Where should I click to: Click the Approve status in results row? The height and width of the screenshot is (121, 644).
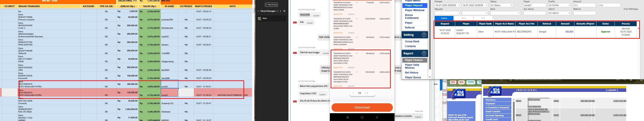click(606, 32)
